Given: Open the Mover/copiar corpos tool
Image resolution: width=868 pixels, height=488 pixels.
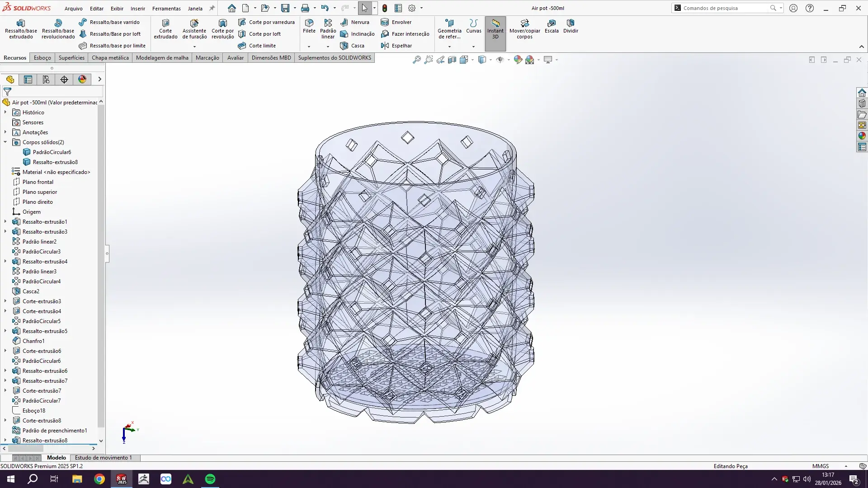Looking at the screenshot, I should [524, 29].
